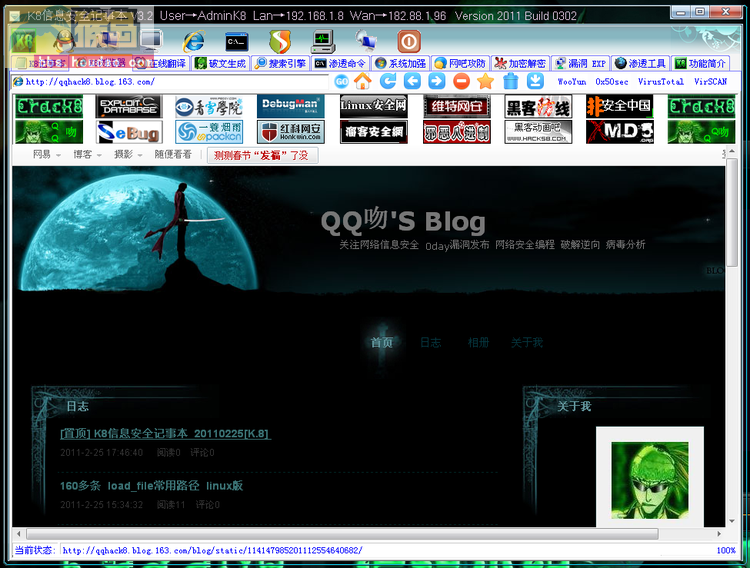Open Internet Explorer icon in top toolbar

tap(194, 41)
